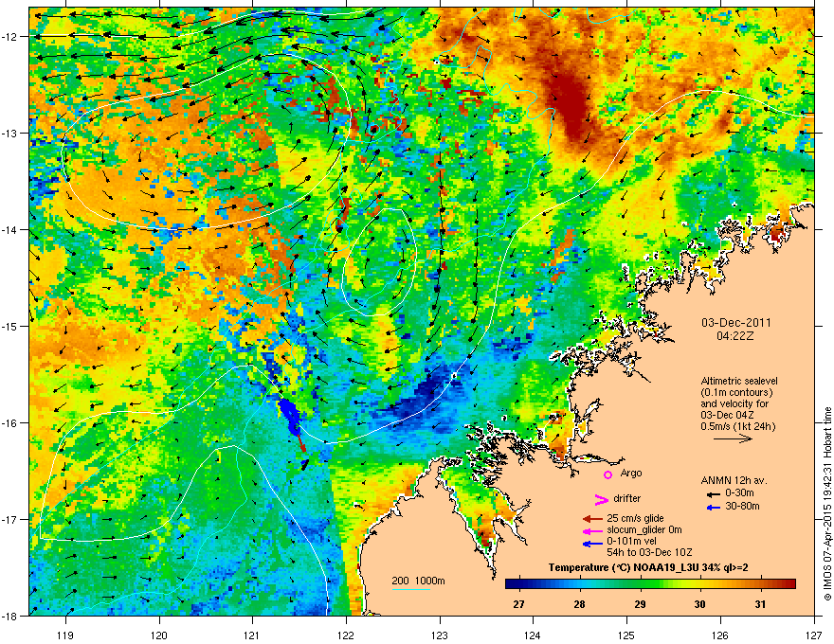834x644 pixels.
Task: Click the magenta Argo circle symbol in legend
Action: coord(607,474)
